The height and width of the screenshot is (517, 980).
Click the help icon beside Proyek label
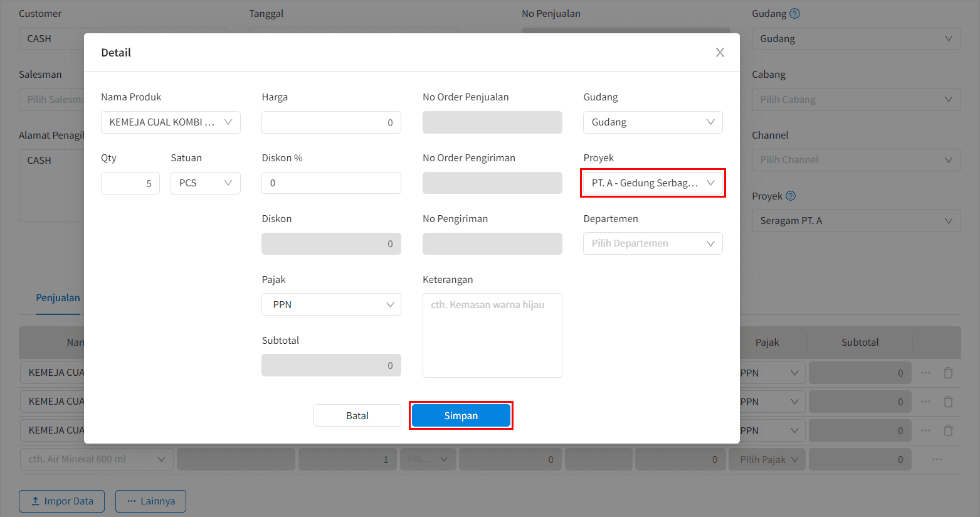click(791, 196)
